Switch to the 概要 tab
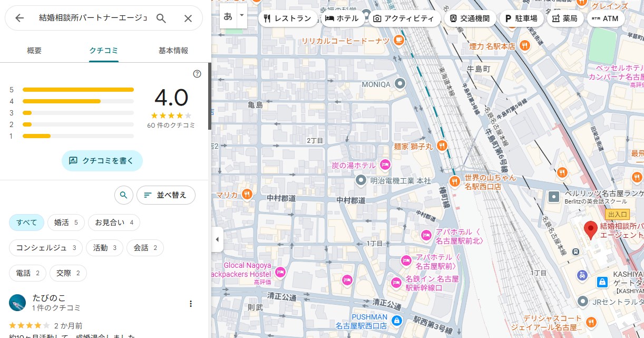This screenshot has height=338, width=644. click(x=34, y=51)
